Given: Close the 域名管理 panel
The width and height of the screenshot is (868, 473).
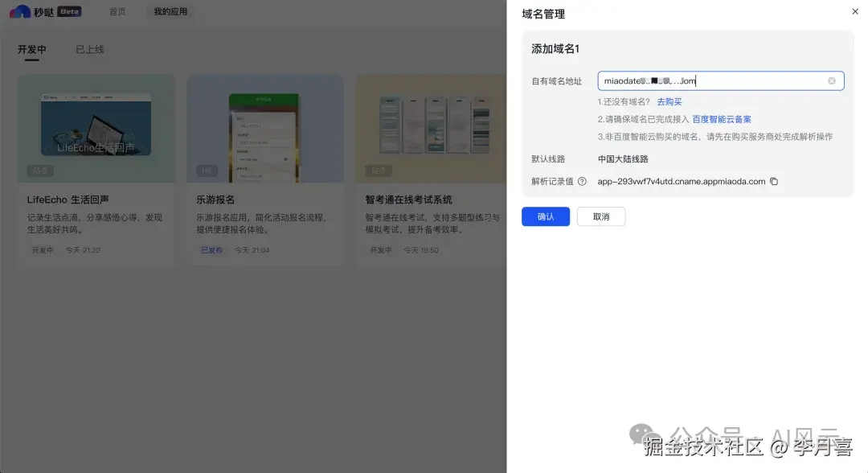Looking at the screenshot, I should tap(854, 11).
